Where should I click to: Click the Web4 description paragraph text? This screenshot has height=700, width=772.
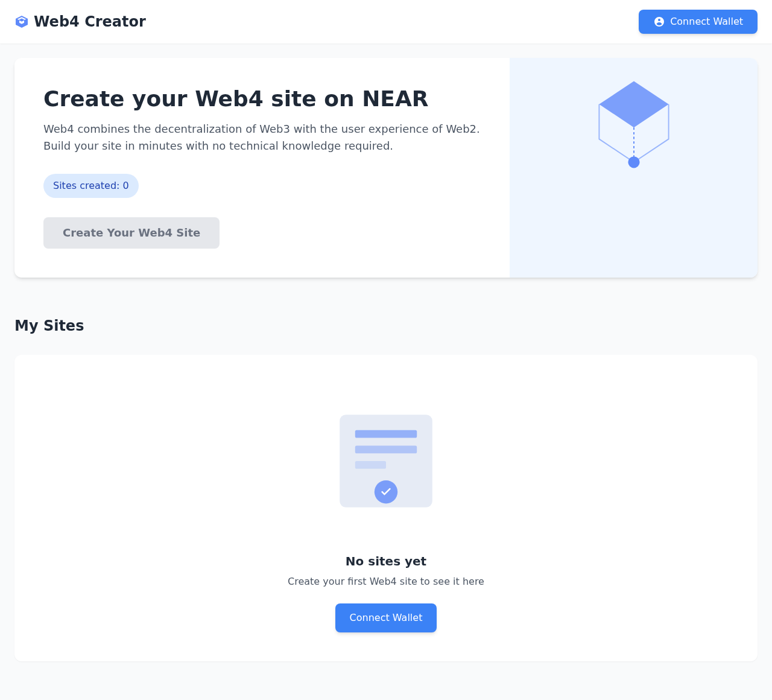(261, 137)
